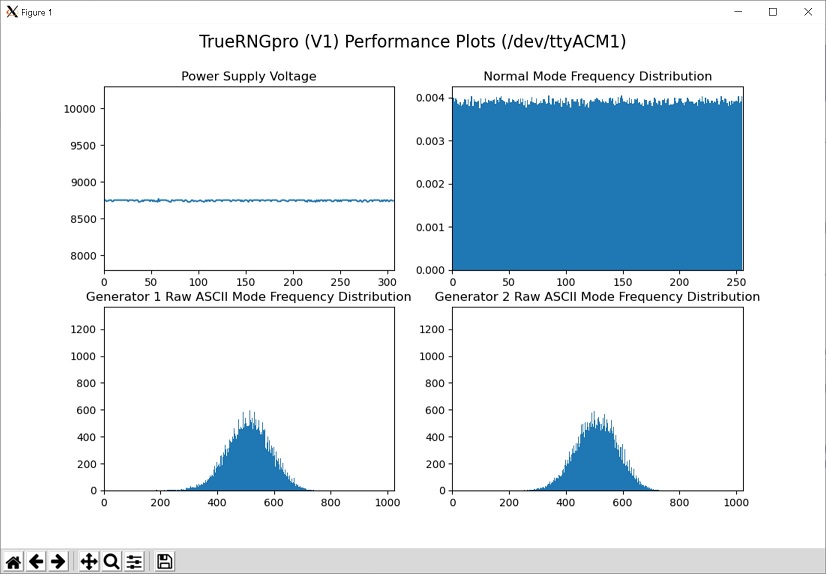Go back to previous view arrow
This screenshot has width=826, height=574.
pos(36,561)
